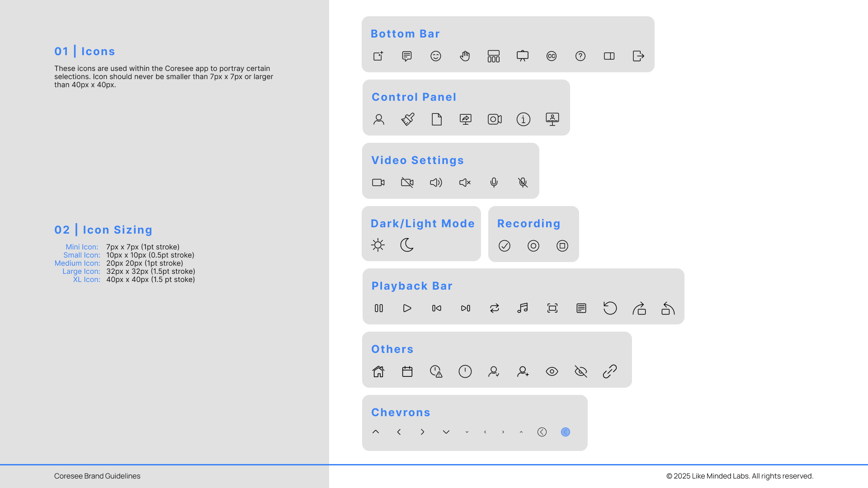The height and width of the screenshot is (488, 868).
Task: Click the hidden eye slash icon
Action: (581, 371)
